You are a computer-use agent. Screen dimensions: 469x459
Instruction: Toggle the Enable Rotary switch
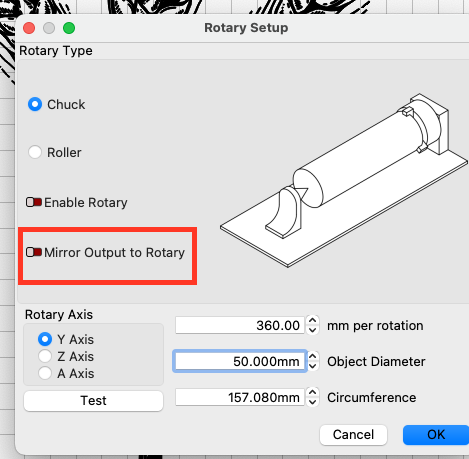point(34,202)
